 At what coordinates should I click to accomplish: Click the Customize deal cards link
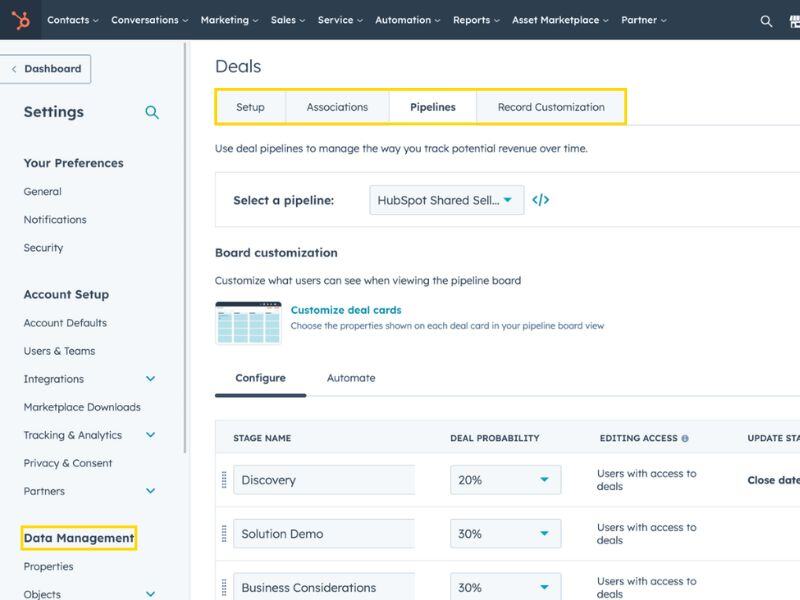(346, 310)
